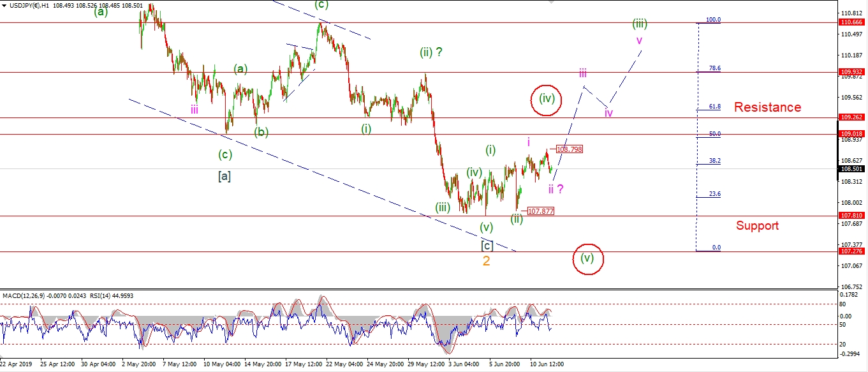Select the 61.8 Fibonacci retracement level

click(x=714, y=107)
